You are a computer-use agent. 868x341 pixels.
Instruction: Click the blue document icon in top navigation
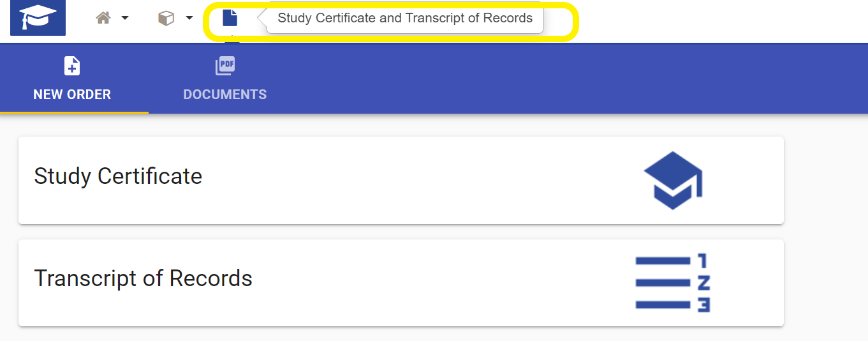coord(230,18)
